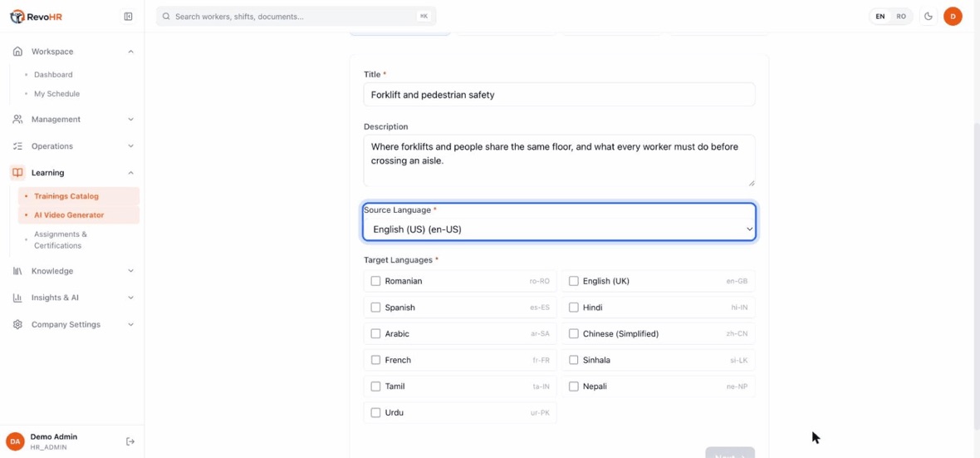This screenshot has width=980, height=458.
Task: Click the logout icon beside Demo Admin
Action: coord(130,441)
